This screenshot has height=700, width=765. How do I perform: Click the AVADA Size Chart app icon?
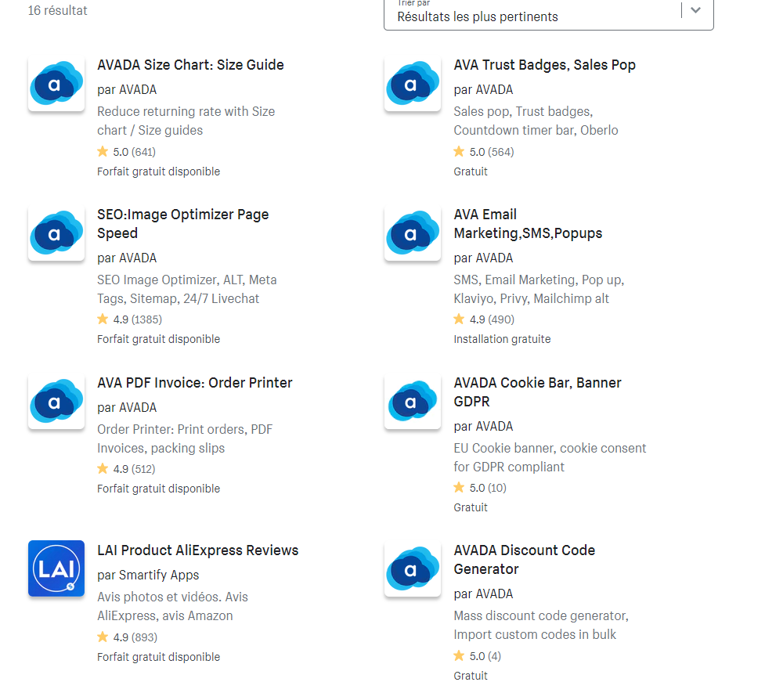56,84
